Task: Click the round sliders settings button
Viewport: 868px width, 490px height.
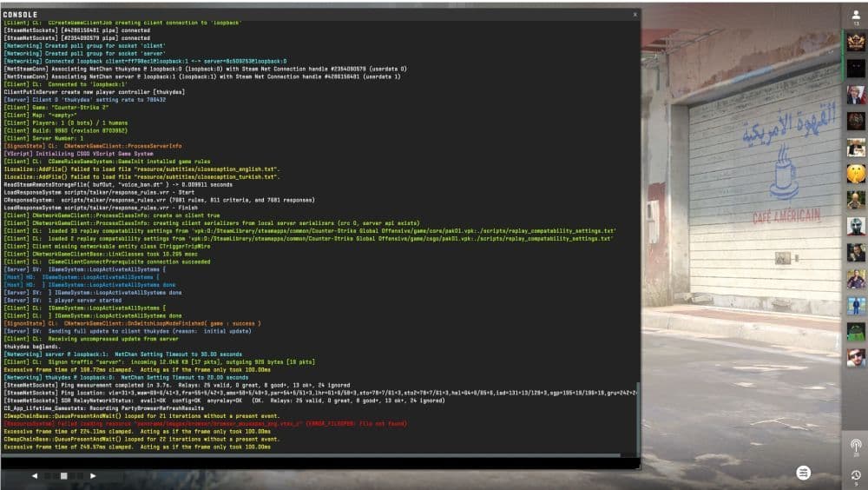Action: [x=804, y=472]
